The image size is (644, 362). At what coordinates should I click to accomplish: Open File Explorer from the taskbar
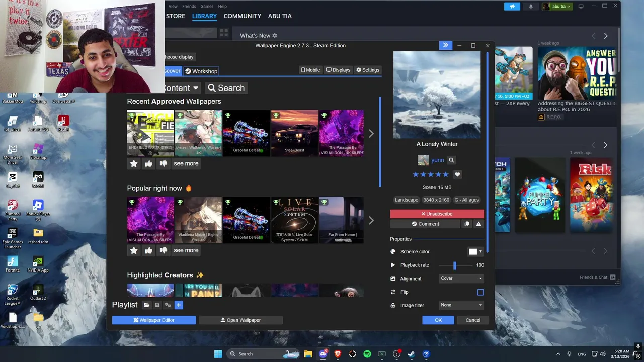click(x=308, y=354)
